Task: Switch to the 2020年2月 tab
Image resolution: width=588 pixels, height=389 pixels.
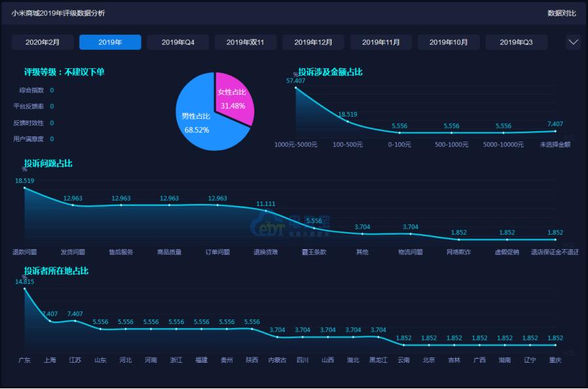Action: (x=43, y=41)
